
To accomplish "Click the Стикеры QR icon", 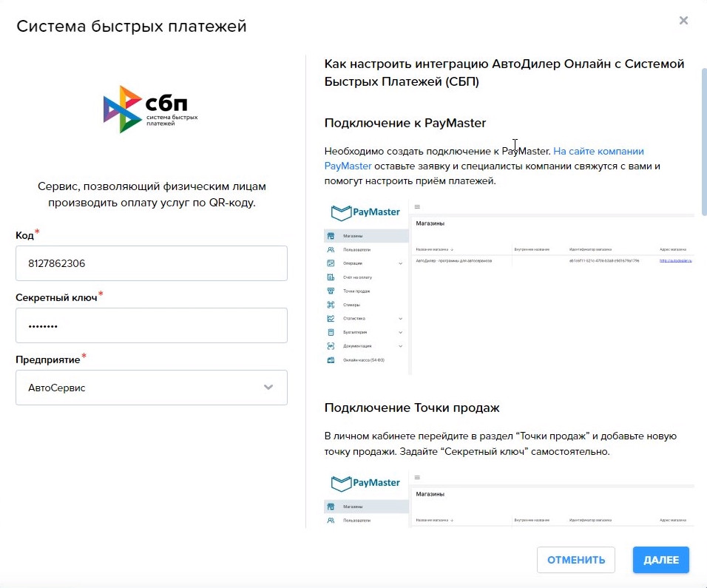I will click(x=331, y=305).
